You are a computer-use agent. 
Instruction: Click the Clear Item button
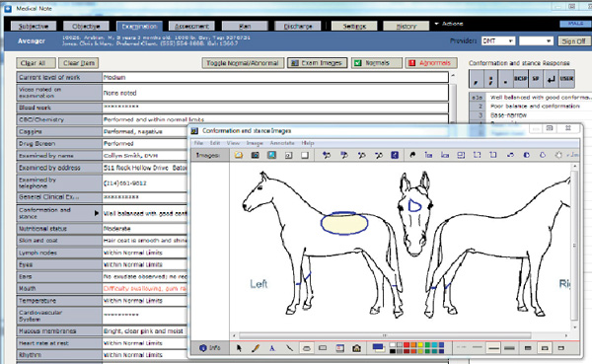click(79, 63)
